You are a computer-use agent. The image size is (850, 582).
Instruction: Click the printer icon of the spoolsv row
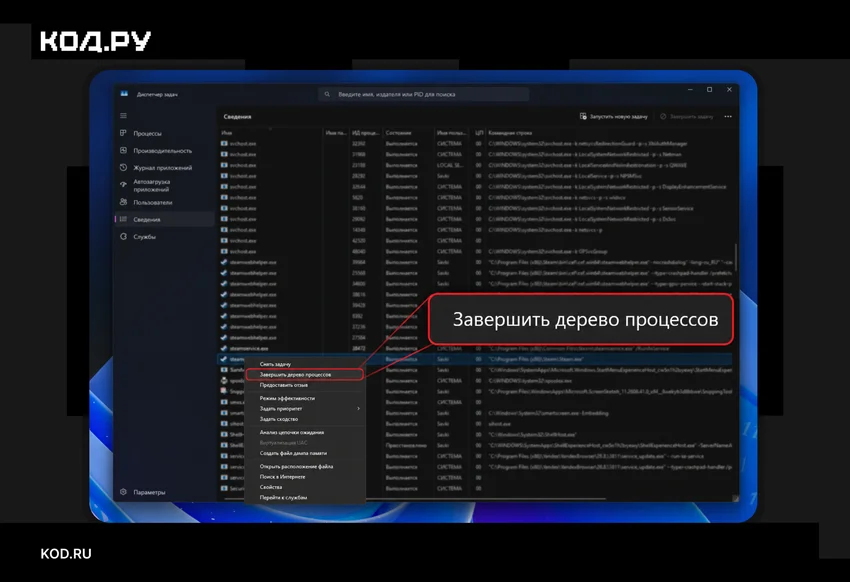click(x=224, y=380)
